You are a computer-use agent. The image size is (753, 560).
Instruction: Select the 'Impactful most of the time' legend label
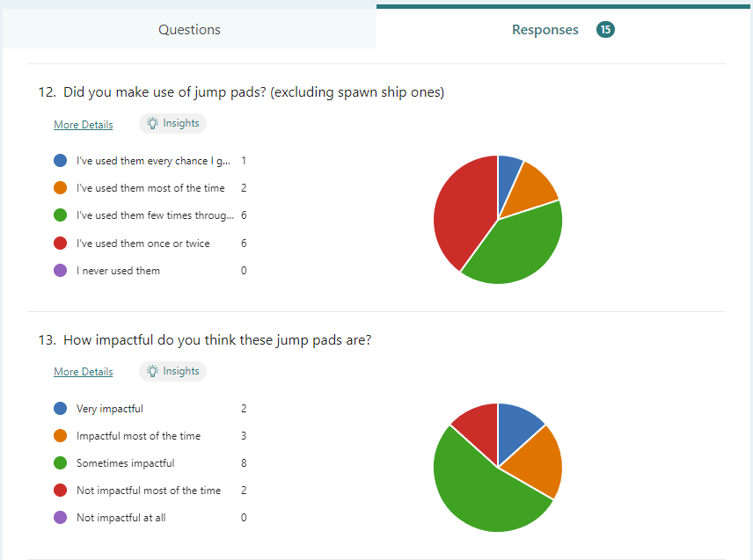(138, 436)
